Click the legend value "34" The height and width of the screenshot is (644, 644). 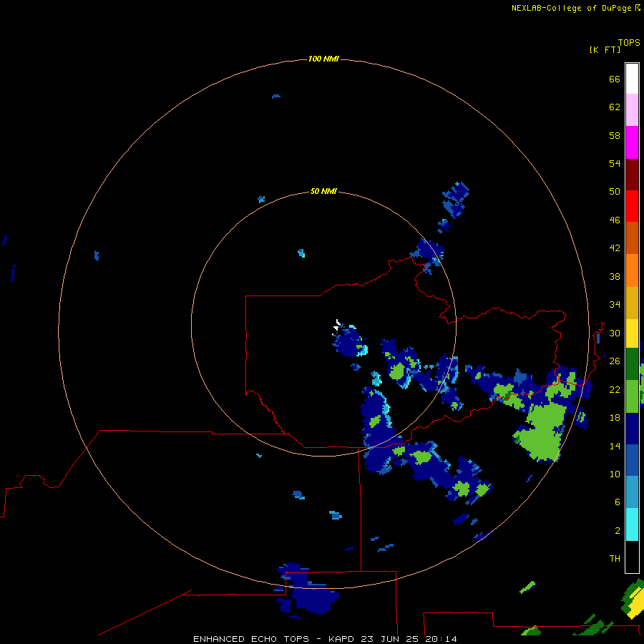pos(615,305)
